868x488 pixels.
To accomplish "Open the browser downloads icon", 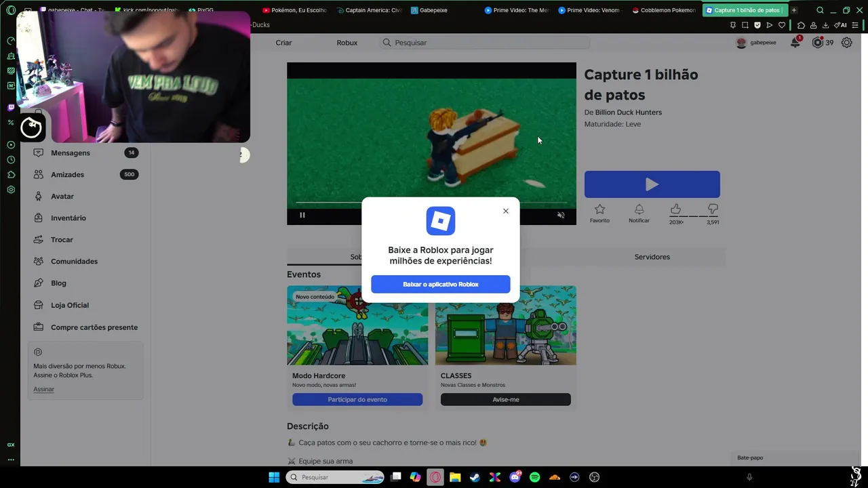I will coord(825,25).
